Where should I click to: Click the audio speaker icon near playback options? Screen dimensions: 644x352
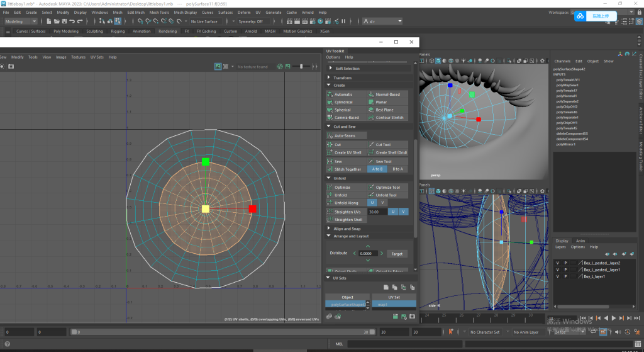click(618, 332)
